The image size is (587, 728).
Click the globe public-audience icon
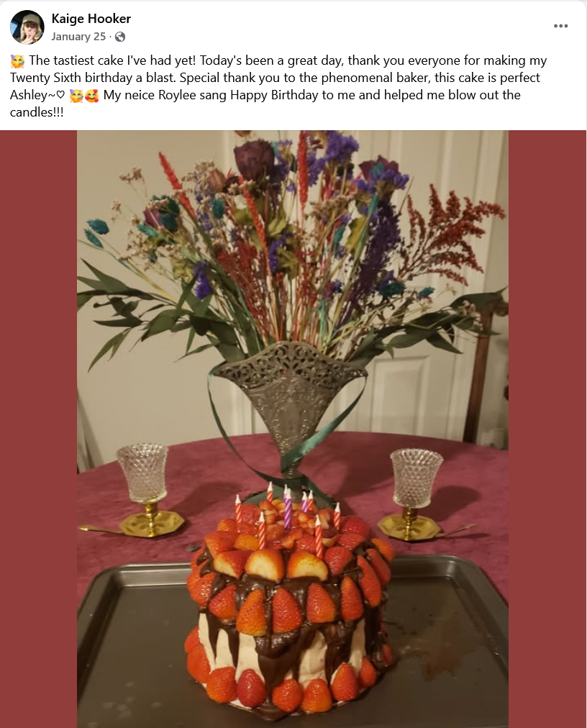pyautogui.click(x=120, y=37)
